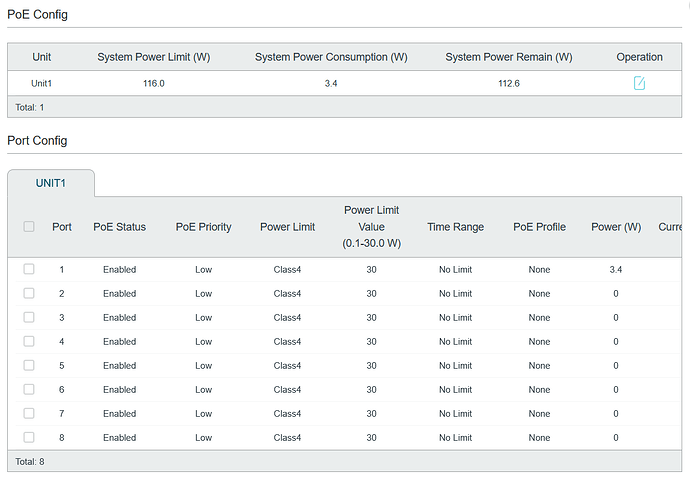This screenshot has width=690, height=477.
Task: Mark the checkbox for port 5
Action: pos(29,365)
